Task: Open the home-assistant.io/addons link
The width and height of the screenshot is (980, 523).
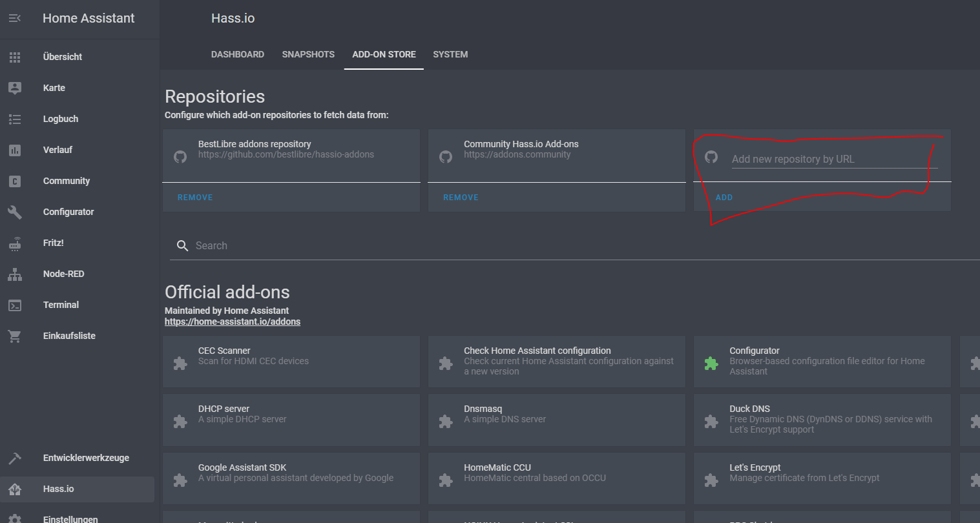Action: click(x=233, y=322)
